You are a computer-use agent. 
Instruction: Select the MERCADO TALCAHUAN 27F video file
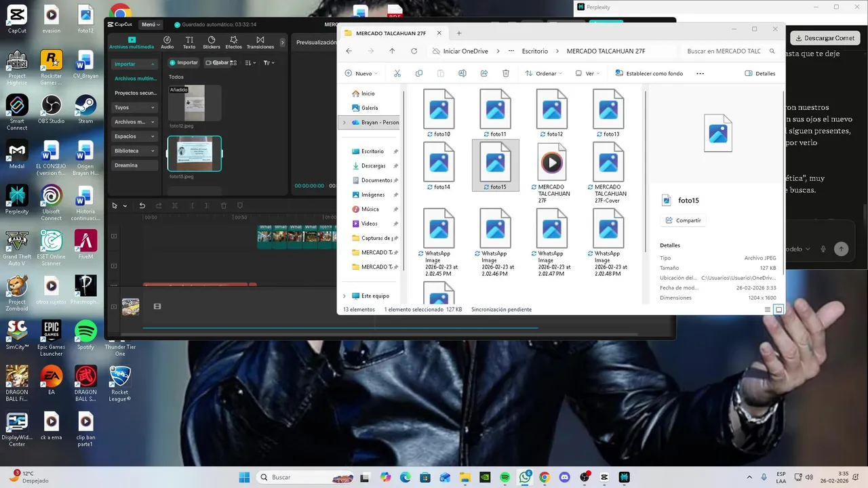pyautogui.click(x=551, y=173)
